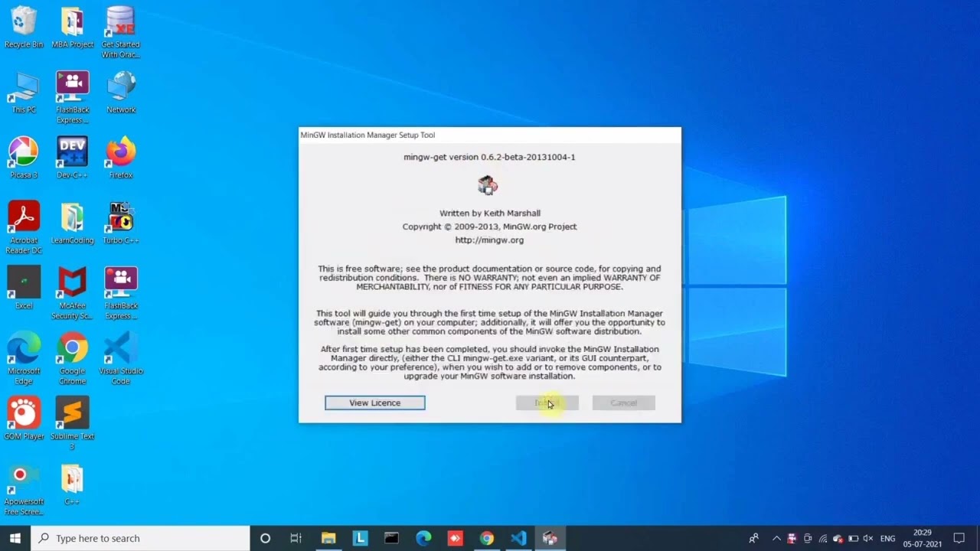Open the blue L app on taskbar
Viewport: 980px width, 551px height.
coord(360,538)
